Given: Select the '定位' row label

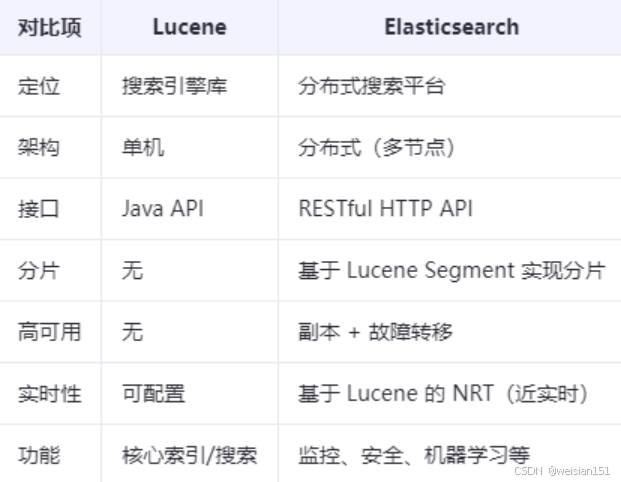Looking at the screenshot, I should click(39, 86).
